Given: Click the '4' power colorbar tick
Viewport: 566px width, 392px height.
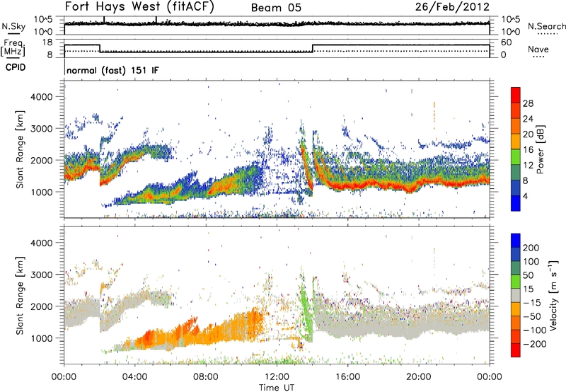Looking at the screenshot, I should tap(525, 196).
